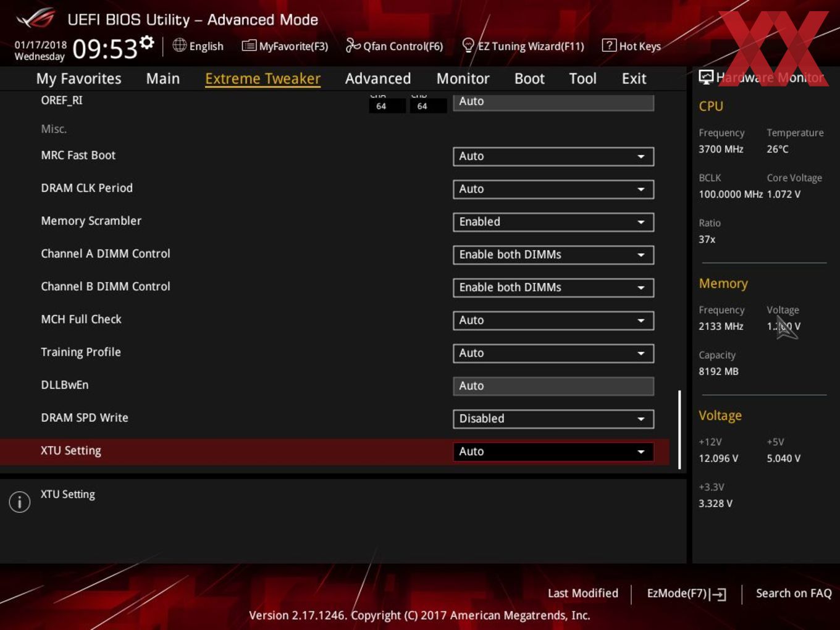Viewport: 840px width, 630px height.
Task: Select Channel B DIMM Control label
Action: pos(105,286)
